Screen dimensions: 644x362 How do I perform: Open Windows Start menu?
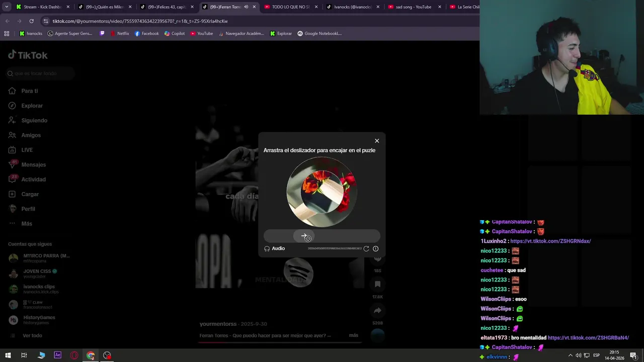coord(7,355)
